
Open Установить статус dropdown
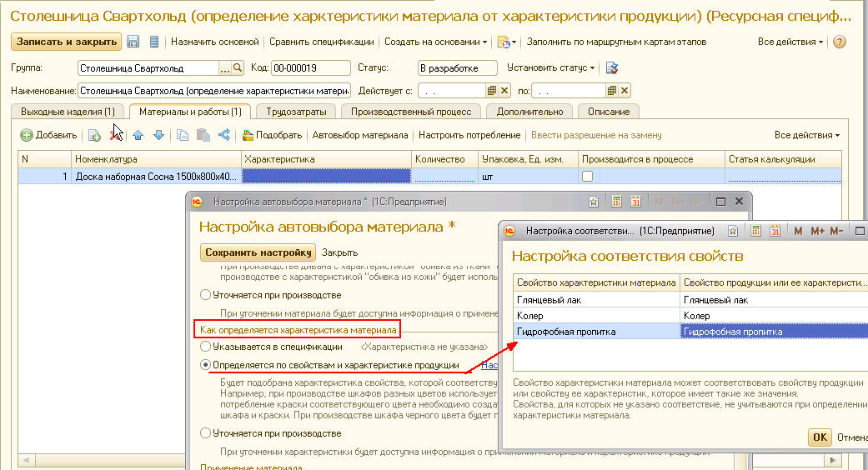coord(551,68)
